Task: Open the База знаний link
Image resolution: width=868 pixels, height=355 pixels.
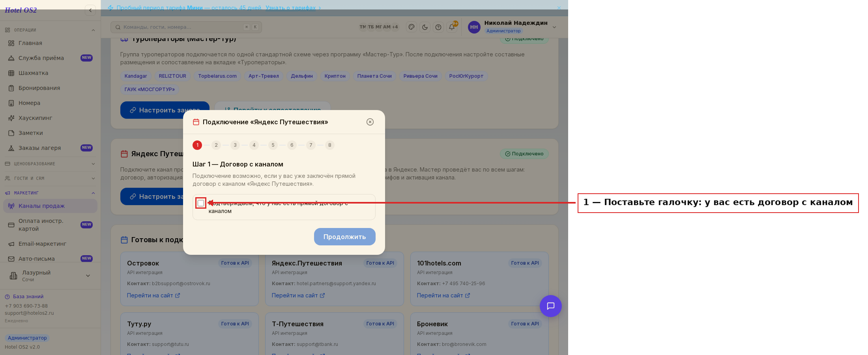Action: [24, 297]
